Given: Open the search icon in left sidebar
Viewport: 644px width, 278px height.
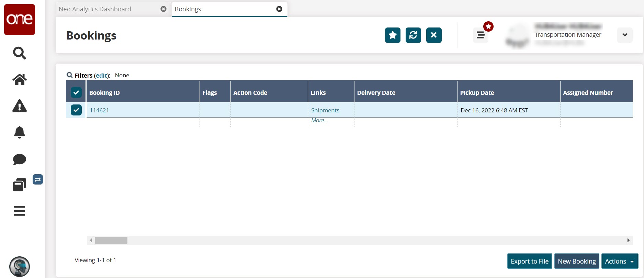Looking at the screenshot, I should click(19, 53).
